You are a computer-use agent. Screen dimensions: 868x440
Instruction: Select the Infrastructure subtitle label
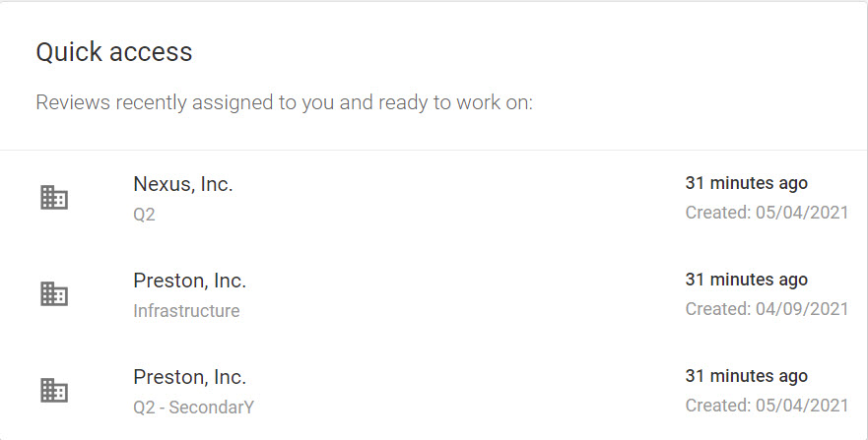(x=186, y=311)
